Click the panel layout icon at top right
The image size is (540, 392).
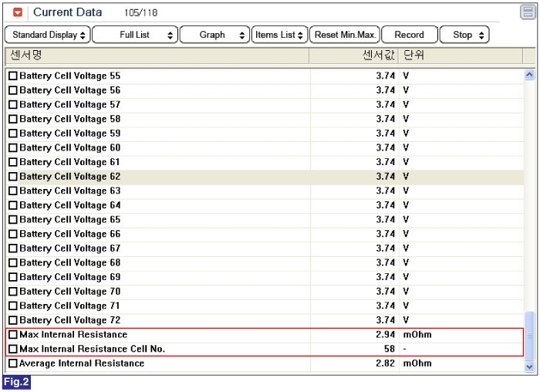[527, 12]
